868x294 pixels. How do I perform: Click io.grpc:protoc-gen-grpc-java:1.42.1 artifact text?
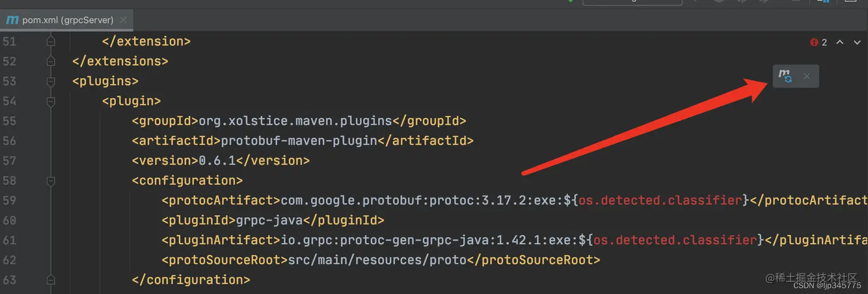point(410,240)
